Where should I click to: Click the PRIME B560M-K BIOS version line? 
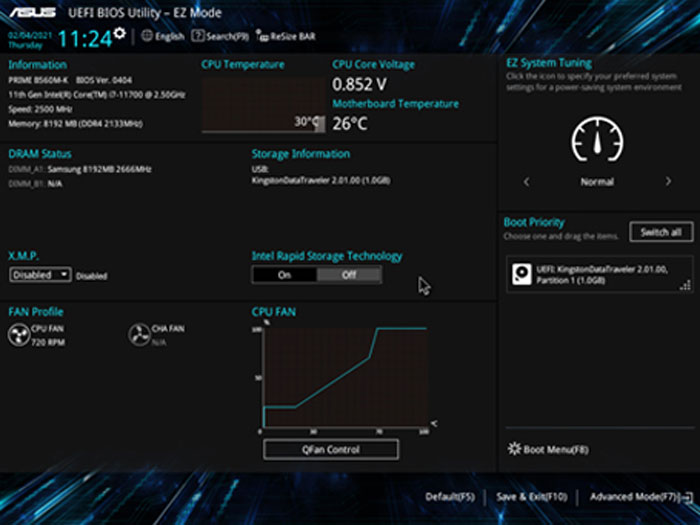70,80
